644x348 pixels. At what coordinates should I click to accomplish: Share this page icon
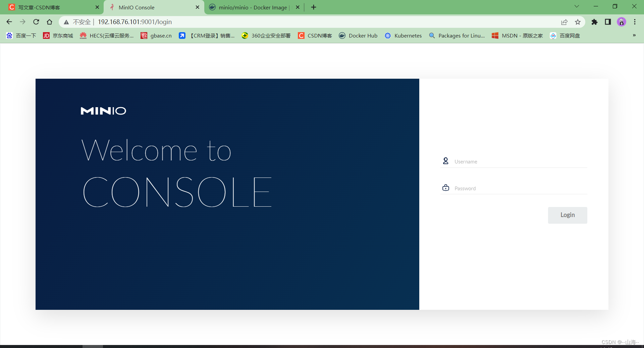pyautogui.click(x=564, y=22)
